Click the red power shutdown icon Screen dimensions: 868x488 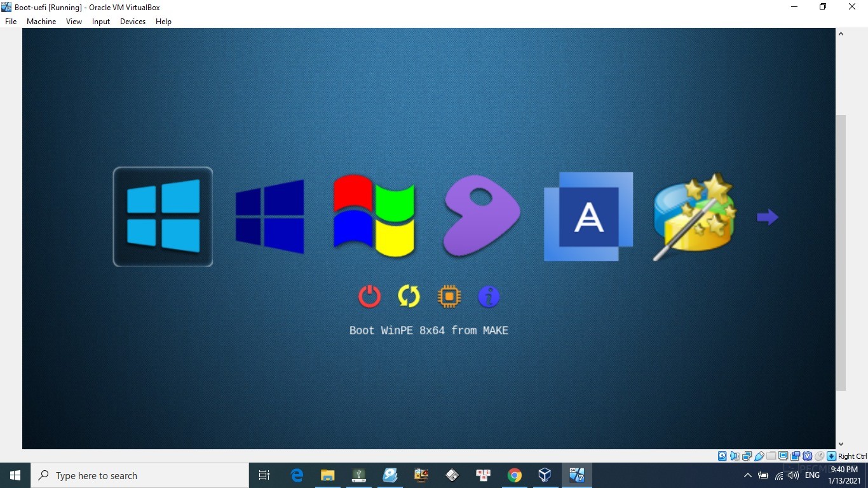coord(370,296)
